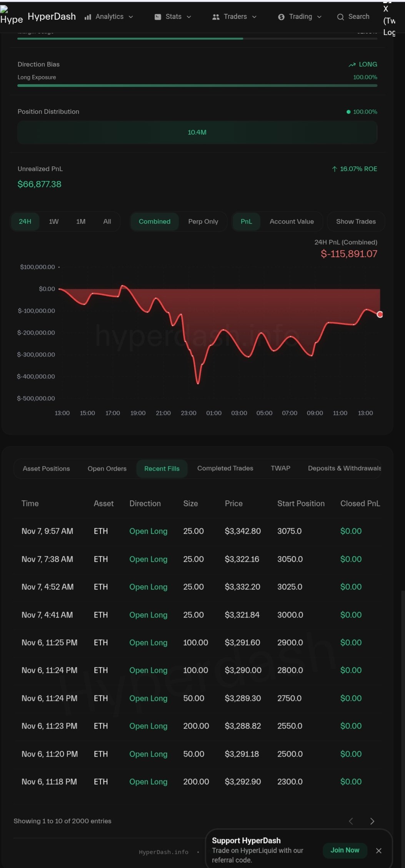Image resolution: width=405 pixels, height=868 pixels.
Task: Go to next page of fills
Action: click(x=372, y=821)
